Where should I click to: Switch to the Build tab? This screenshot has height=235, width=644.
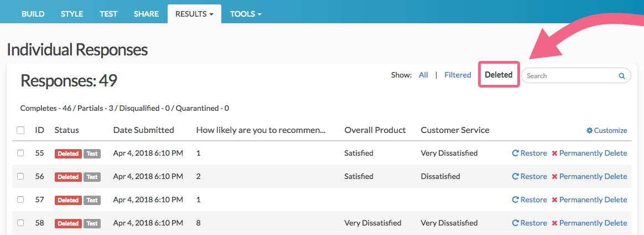pyautogui.click(x=33, y=14)
